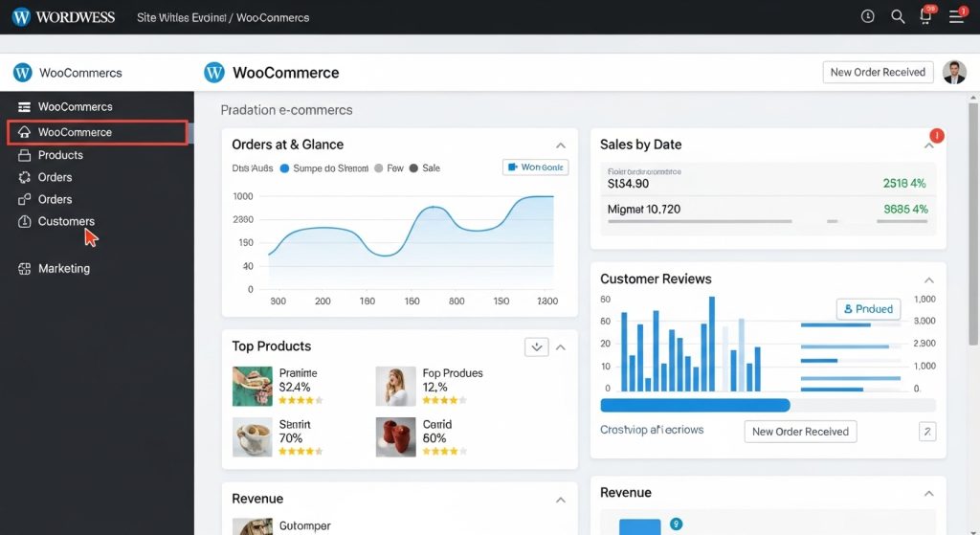Click the New Order Received button in the header
Screen dimensions: 980x535
(878, 73)
